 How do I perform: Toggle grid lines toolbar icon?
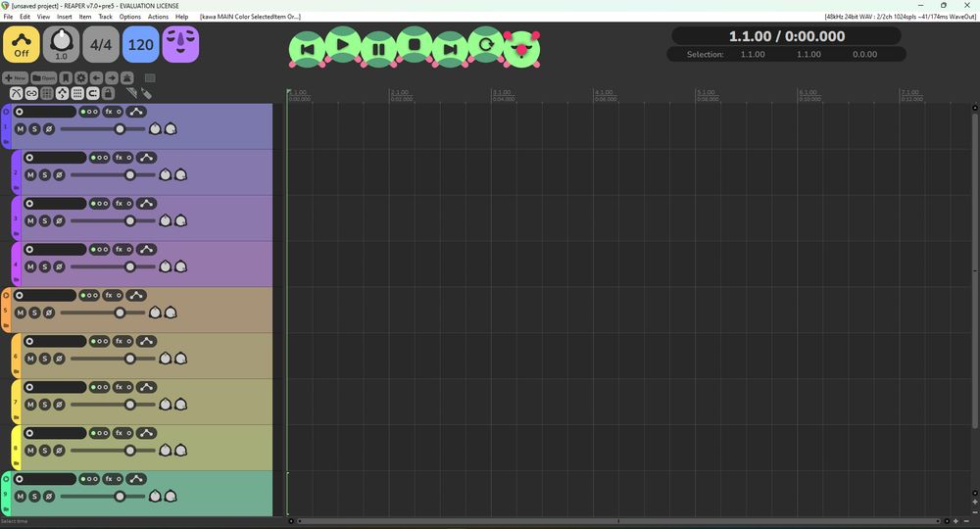click(x=77, y=94)
